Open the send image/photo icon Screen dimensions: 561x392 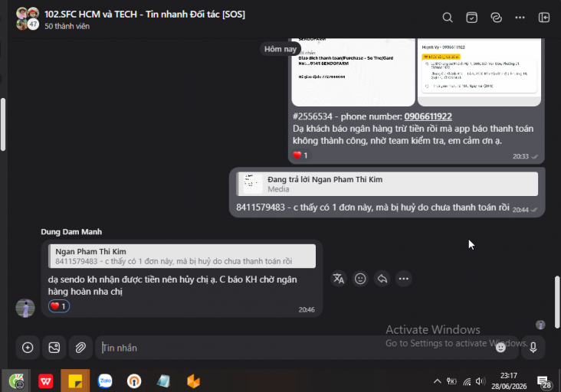[54, 348]
